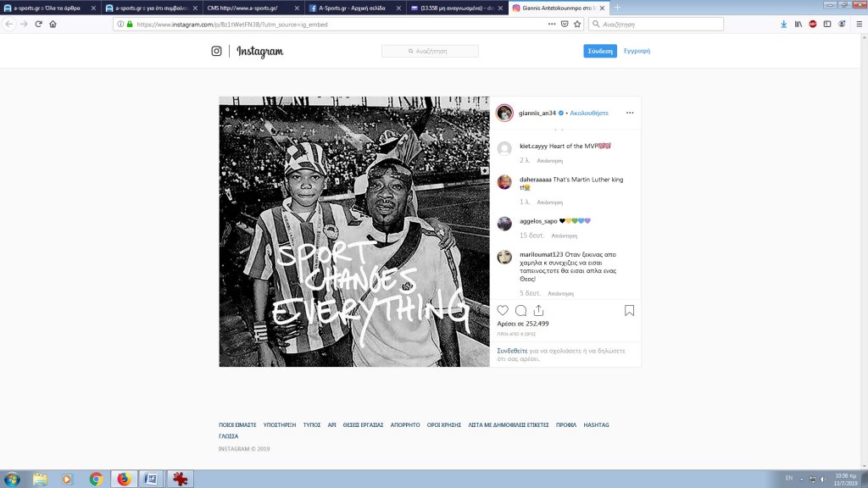Open post options three-dots menu
This screenshot has height=488, width=868.
[629, 113]
